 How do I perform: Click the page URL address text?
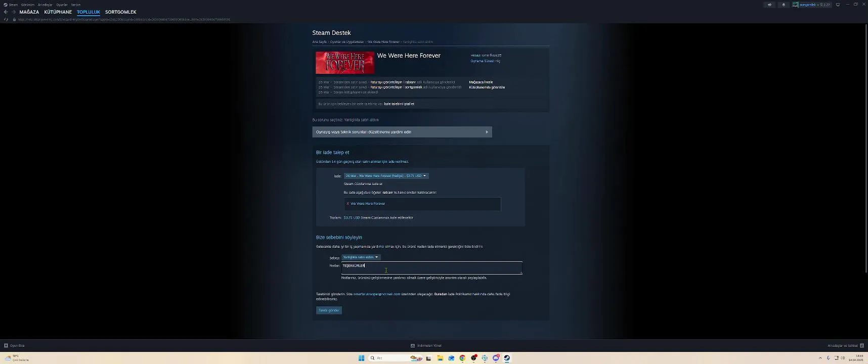(124, 20)
